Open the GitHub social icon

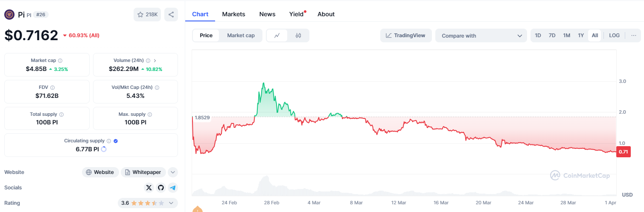pos(160,188)
